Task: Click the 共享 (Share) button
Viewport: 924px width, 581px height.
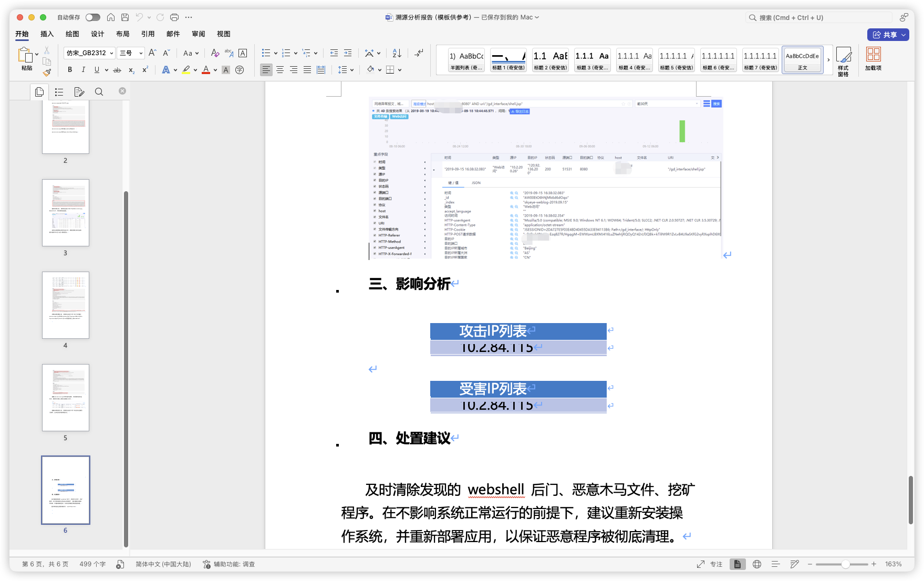Action: click(887, 35)
